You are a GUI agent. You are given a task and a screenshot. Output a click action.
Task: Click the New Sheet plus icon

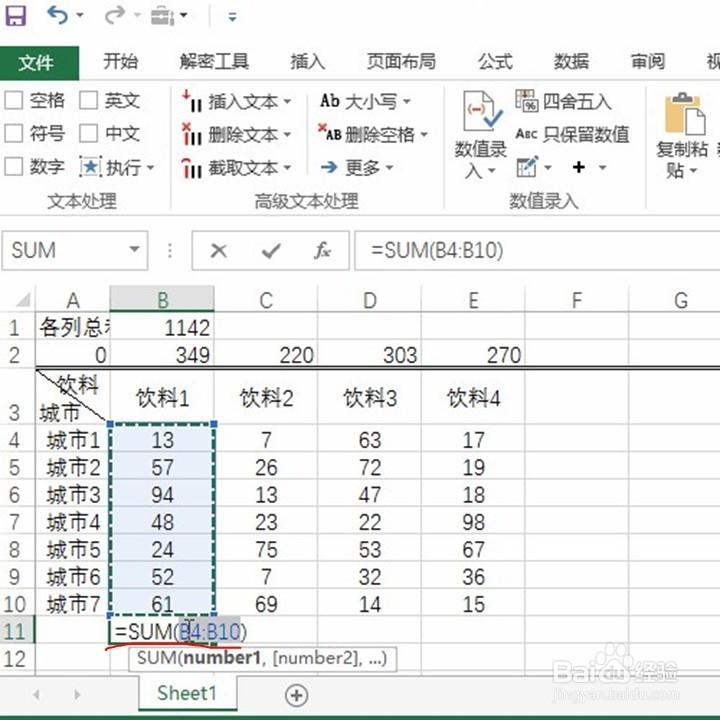coord(296,695)
